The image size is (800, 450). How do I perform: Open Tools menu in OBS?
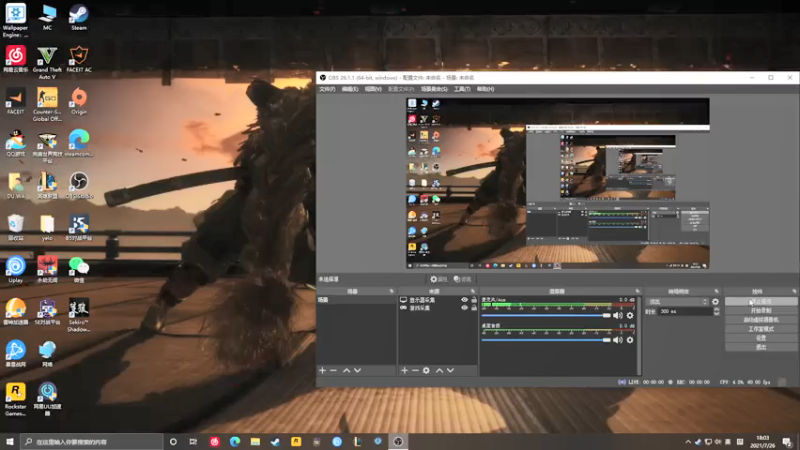pos(462,89)
